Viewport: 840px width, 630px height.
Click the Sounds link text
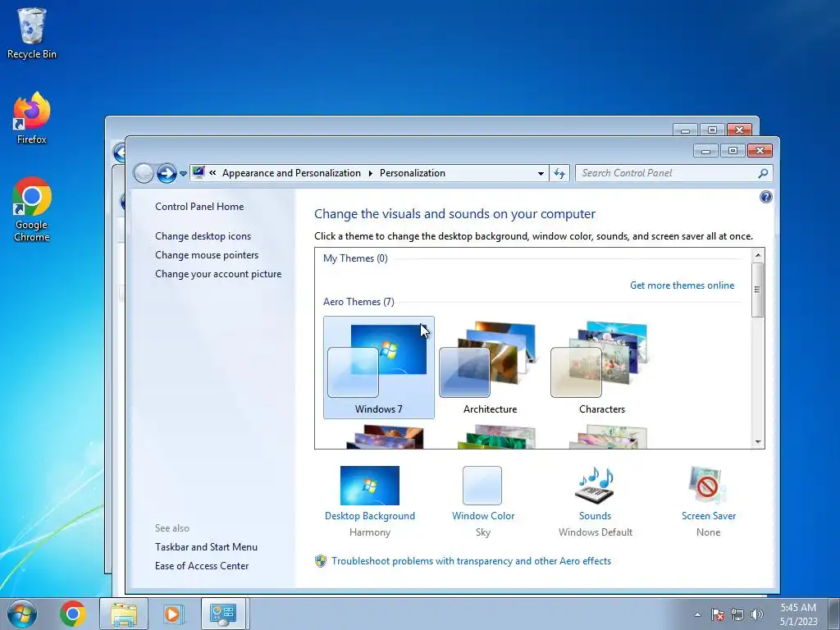coord(595,516)
